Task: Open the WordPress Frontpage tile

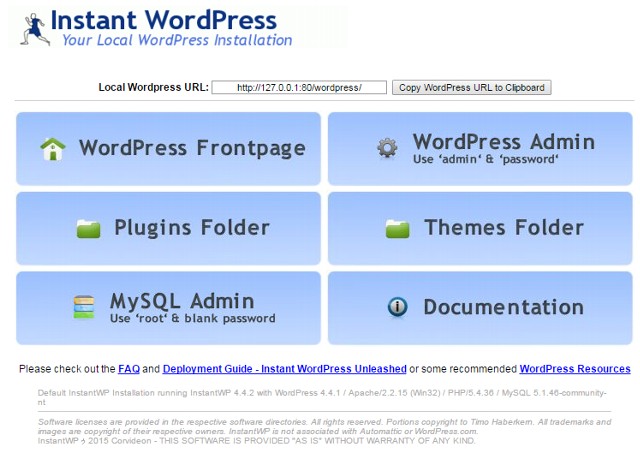Action: [168, 149]
